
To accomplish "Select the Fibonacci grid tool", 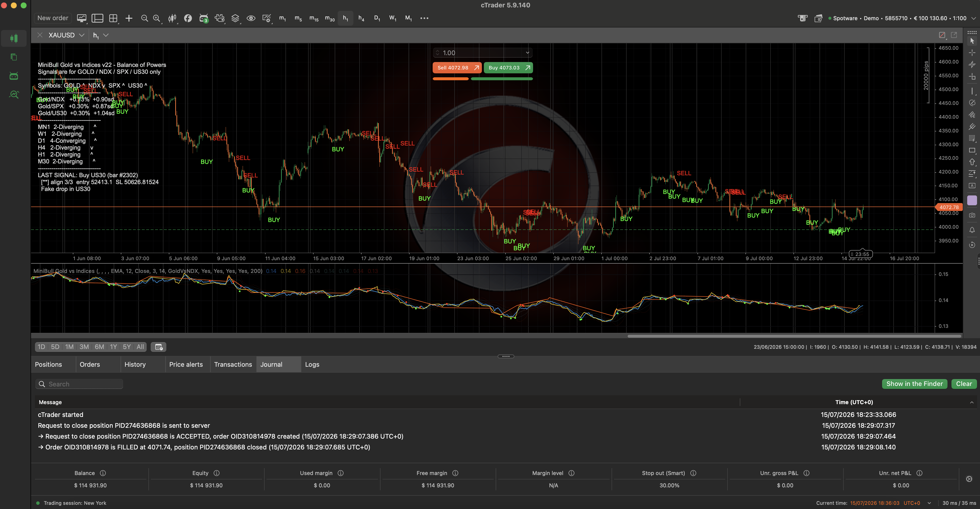I will coord(972,138).
